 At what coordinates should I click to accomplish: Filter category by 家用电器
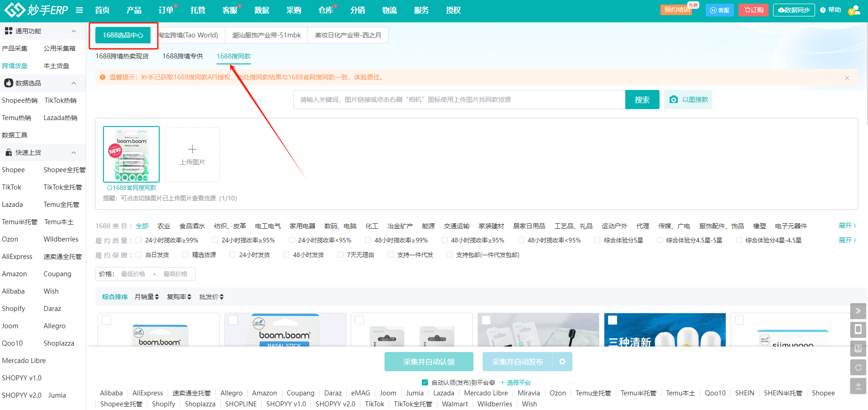coord(302,226)
